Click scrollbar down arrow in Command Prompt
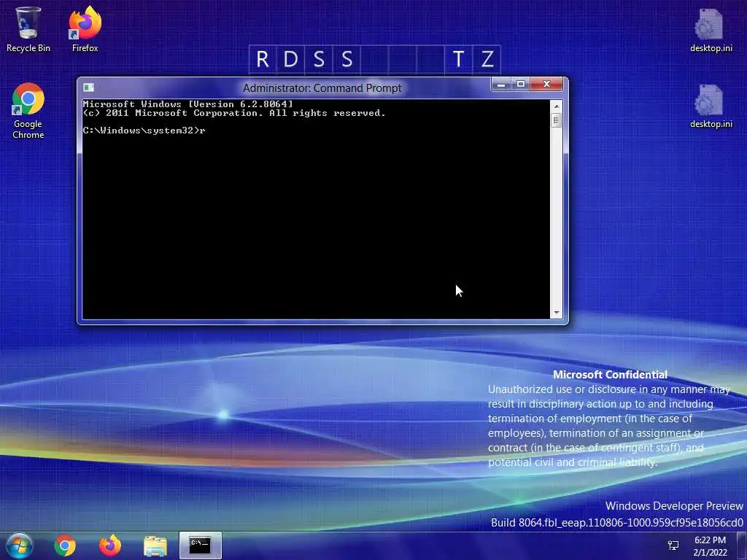747x560 pixels. [x=556, y=313]
